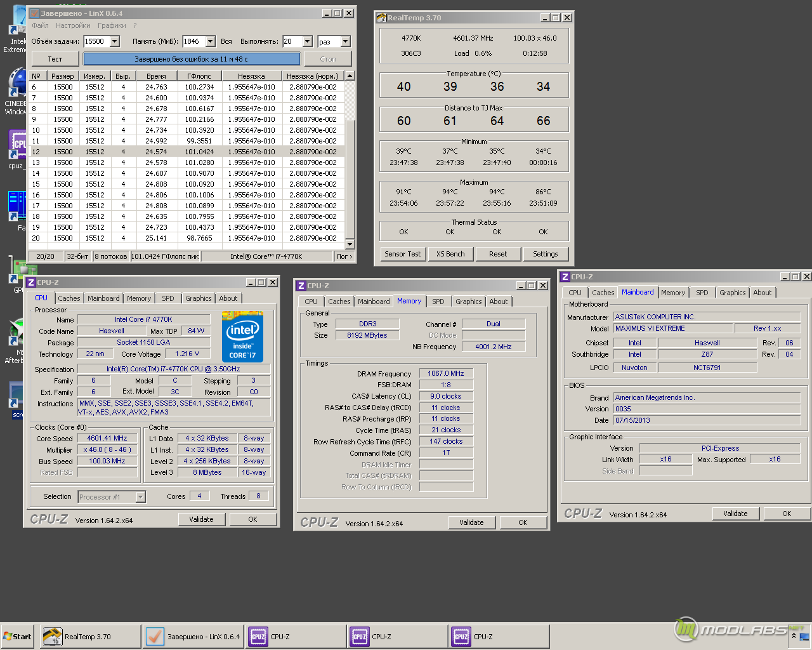This screenshot has width=812, height=650.
Task: Activate RealTemp 3.70 from the taskbar
Action: 90,637
